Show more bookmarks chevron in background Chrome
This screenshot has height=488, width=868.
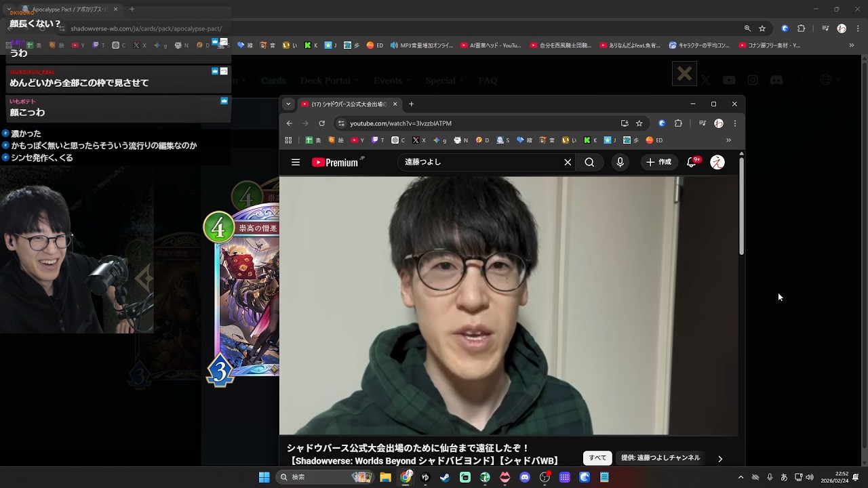(x=852, y=45)
